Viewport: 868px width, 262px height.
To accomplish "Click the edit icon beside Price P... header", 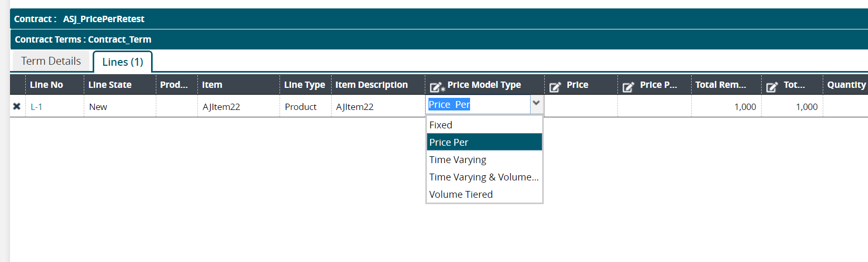I will tap(628, 87).
